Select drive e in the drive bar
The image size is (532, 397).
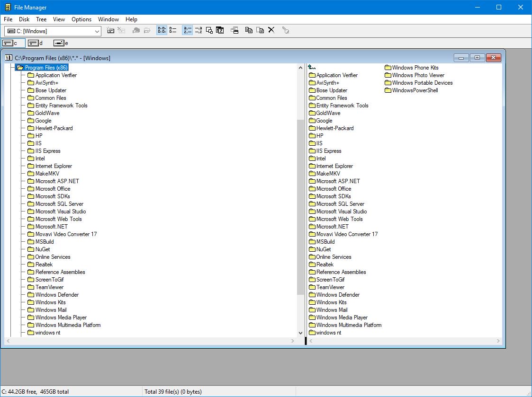[61, 43]
